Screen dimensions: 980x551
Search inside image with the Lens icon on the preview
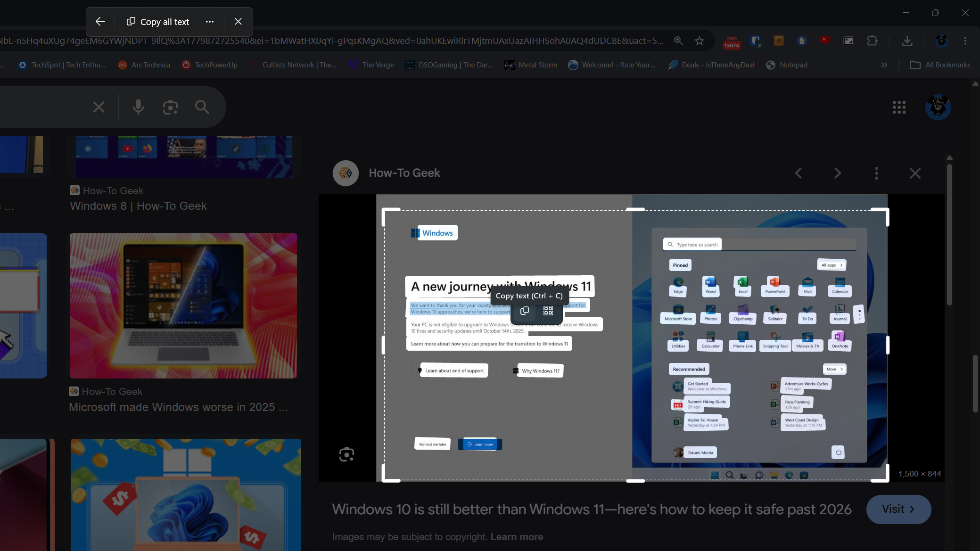point(346,454)
